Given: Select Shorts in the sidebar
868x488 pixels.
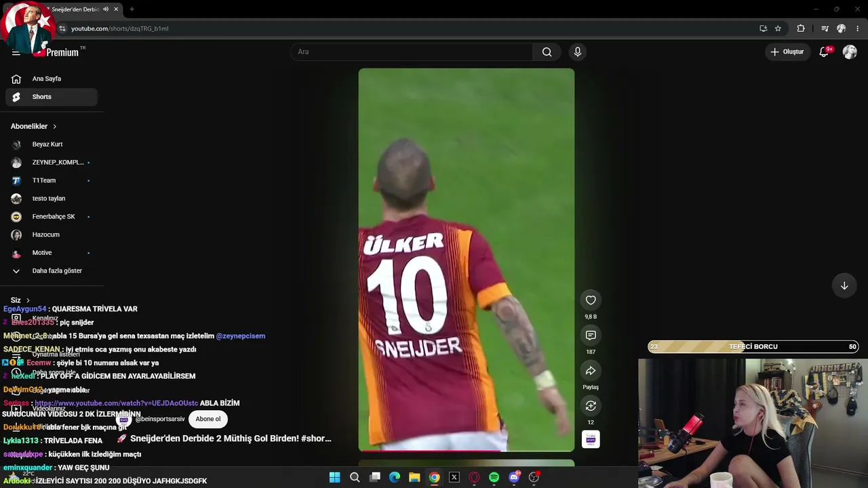Looking at the screenshot, I should click(x=52, y=97).
